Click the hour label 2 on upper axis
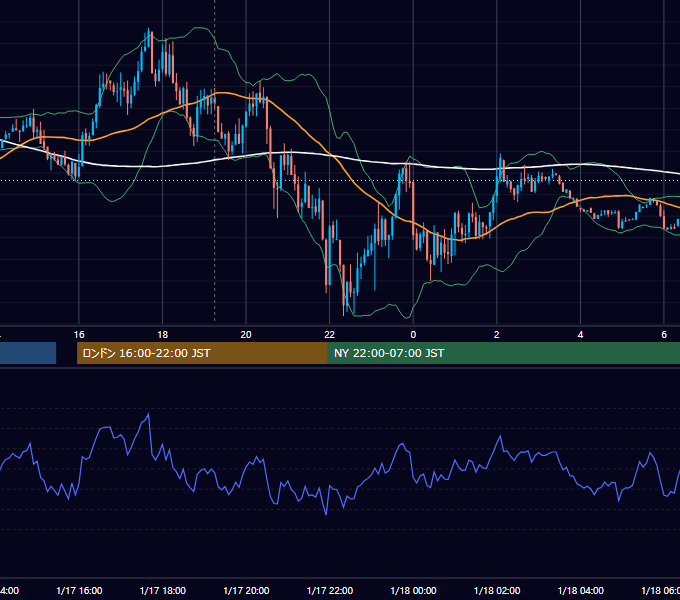Viewport: 680px width, 600px height. pyautogui.click(x=497, y=335)
